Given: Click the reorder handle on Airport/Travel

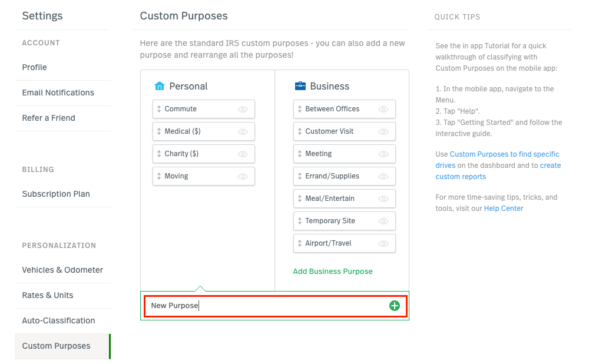Looking at the screenshot, I should [x=300, y=243].
